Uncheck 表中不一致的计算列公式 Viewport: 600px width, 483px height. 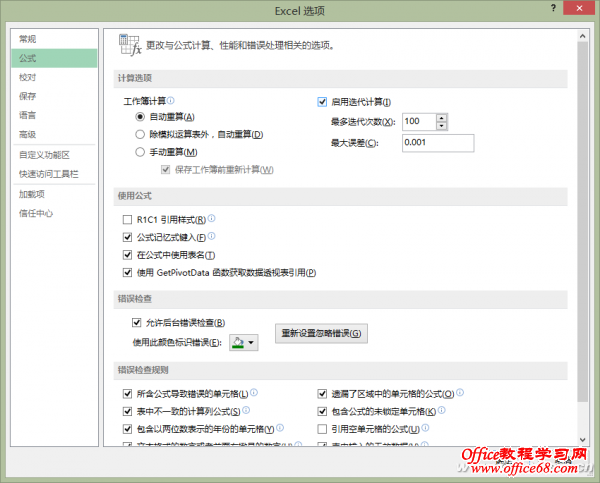(x=127, y=411)
